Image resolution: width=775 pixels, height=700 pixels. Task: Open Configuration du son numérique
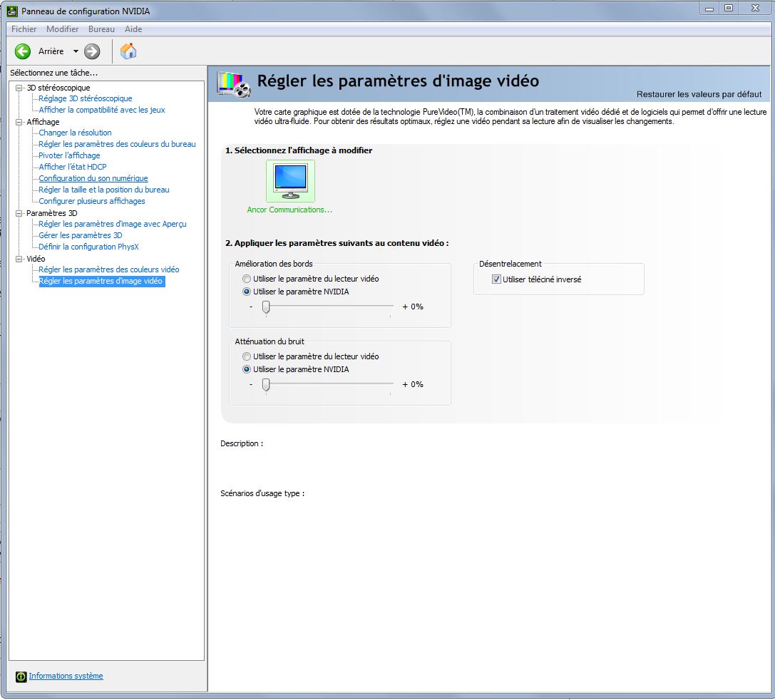click(x=93, y=178)
